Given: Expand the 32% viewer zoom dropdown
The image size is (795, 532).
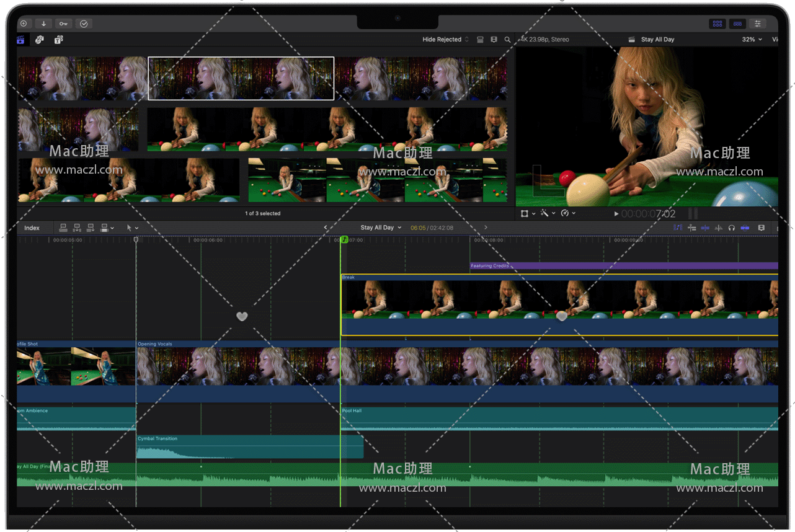Looking at the screenshot, I should 752,40.
